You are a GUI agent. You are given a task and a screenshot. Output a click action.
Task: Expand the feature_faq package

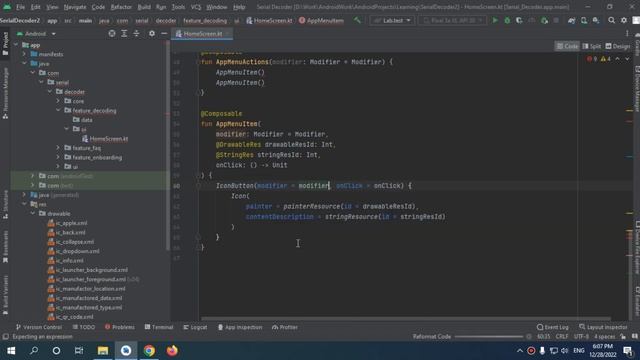tap(58, 148)
